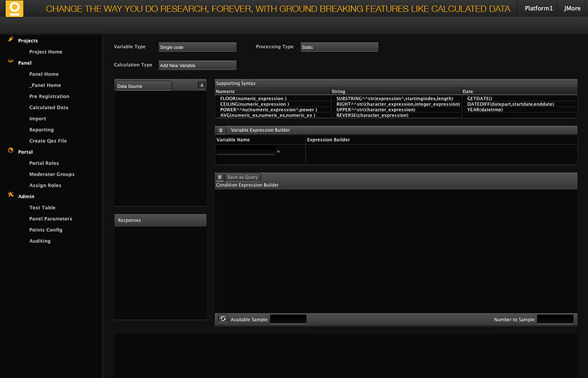Expand the Data Source list arrow
This screenshot has width=588, height=378.
tap(201, 86)
